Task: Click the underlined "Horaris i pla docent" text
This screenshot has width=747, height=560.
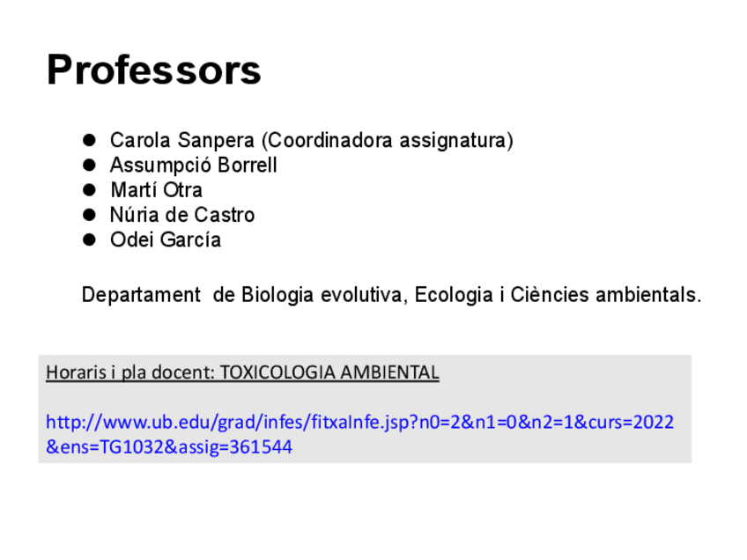Action: tap(129, 372)
